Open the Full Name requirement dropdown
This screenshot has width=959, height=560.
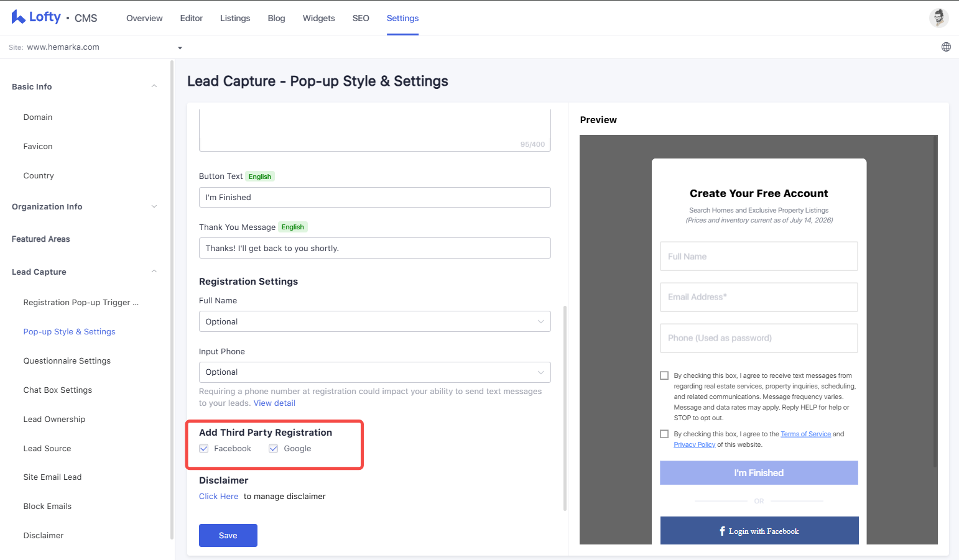(374, 321)
